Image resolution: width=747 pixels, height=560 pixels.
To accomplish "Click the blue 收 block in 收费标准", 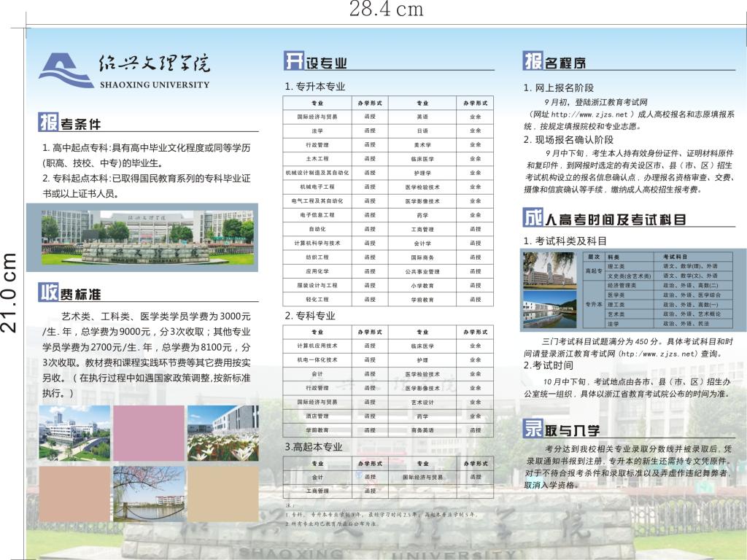I will pyautogui.click(x=48, y=292).
